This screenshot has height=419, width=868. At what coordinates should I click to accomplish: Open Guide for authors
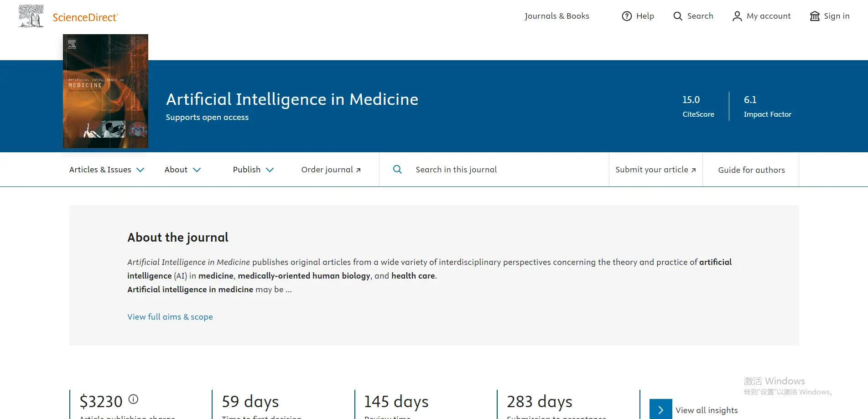(x=751, y=170)
